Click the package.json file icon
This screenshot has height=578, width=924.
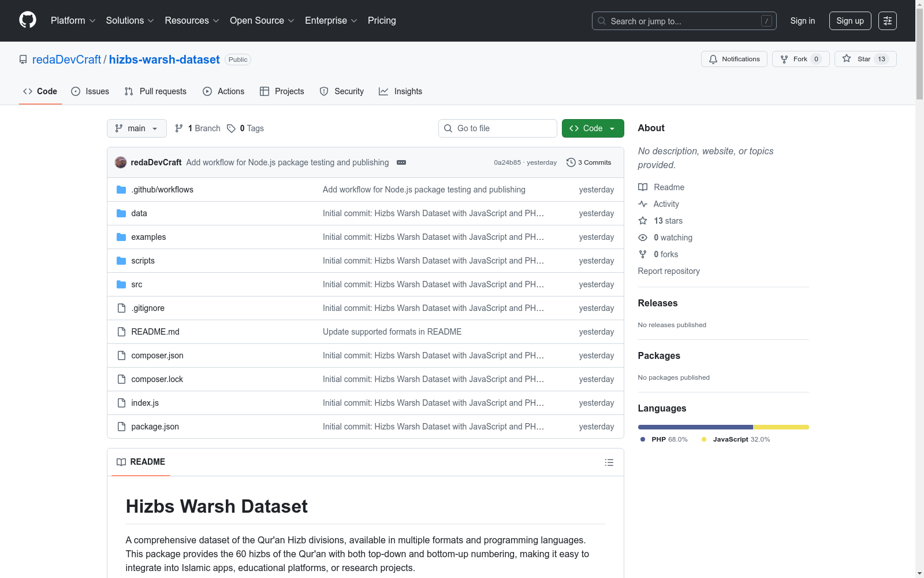pyautogui.click(x=121, y=427)
